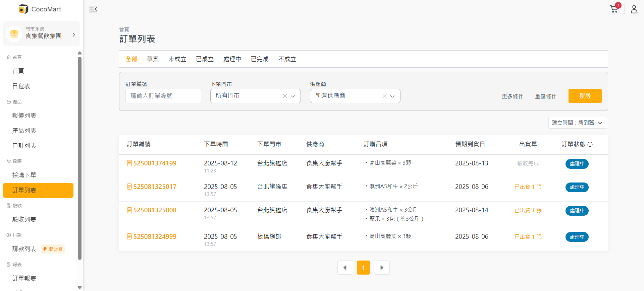Click 重設條件 to reset filters
This screenshot has width=644, height=291.
546,96
